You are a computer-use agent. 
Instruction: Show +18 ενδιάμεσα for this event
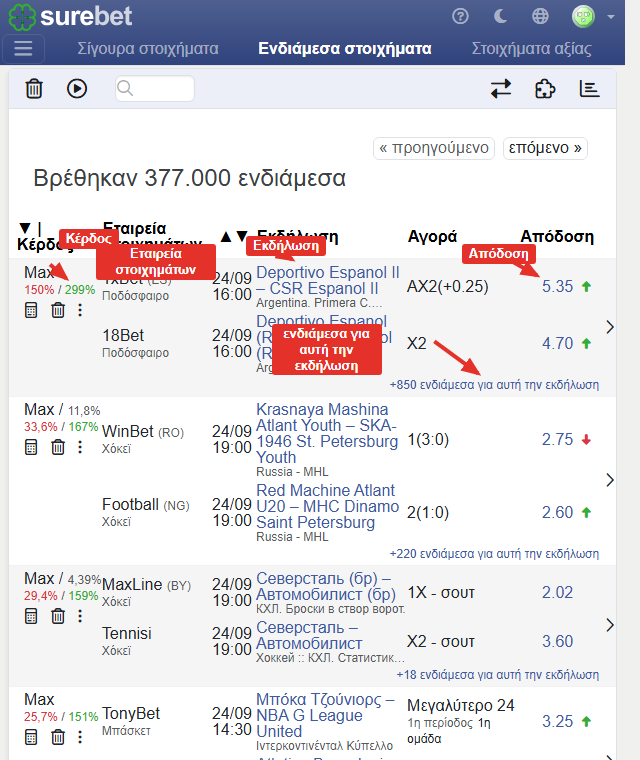coord(497,675)
